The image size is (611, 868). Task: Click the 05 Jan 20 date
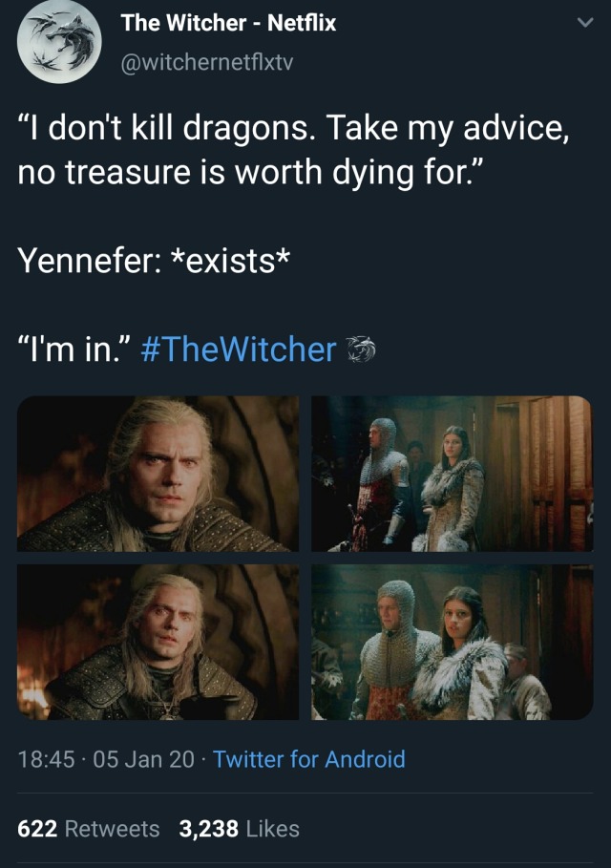point(143,759)
